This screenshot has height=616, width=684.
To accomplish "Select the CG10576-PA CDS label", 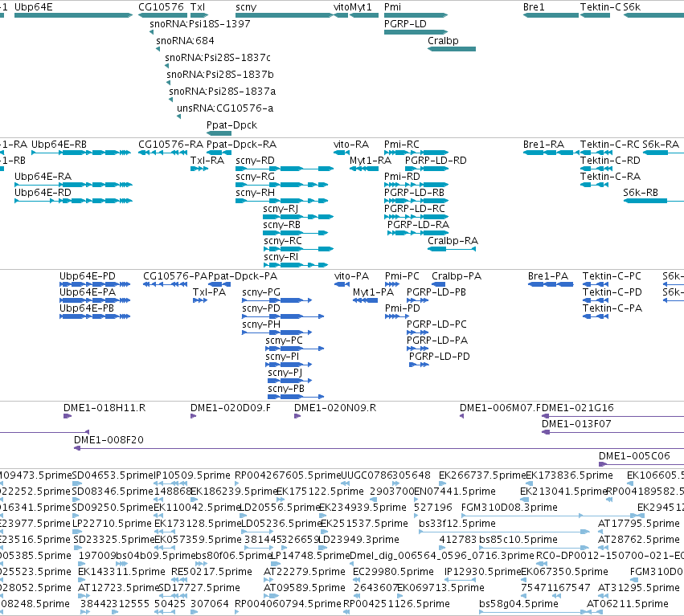I will (175, 276).
